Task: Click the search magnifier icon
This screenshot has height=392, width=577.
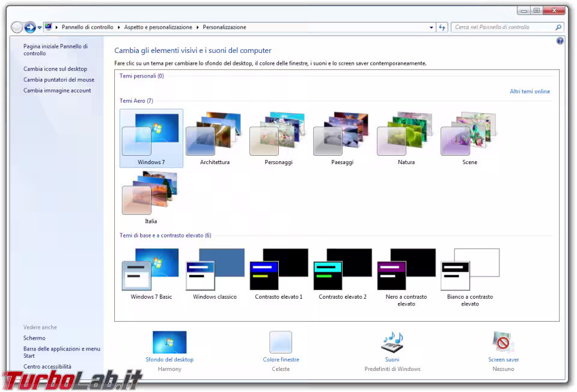Action: coord(558,27)
